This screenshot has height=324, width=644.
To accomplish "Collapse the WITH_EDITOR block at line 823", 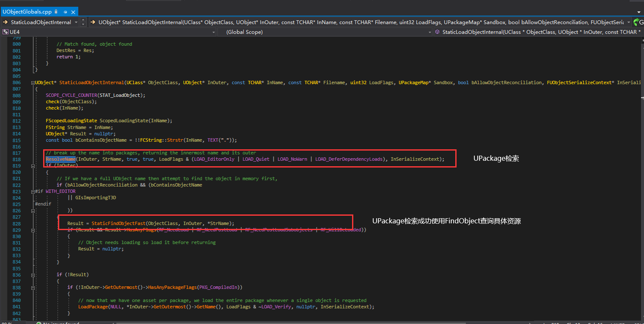I will click(x=33, y=191).
